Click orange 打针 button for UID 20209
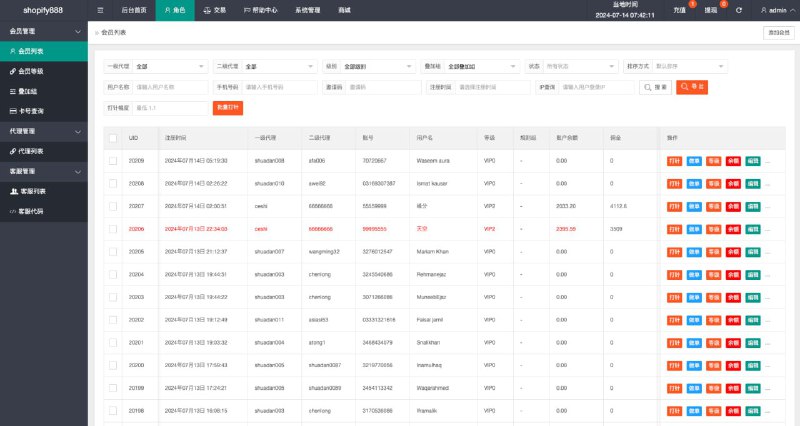Image resolution: width=800 pixels, height=426 pixels. pos(674,161)
